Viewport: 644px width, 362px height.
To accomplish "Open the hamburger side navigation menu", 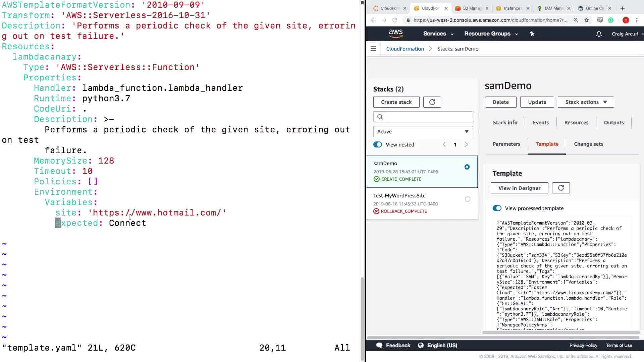I will click(373, 49).
